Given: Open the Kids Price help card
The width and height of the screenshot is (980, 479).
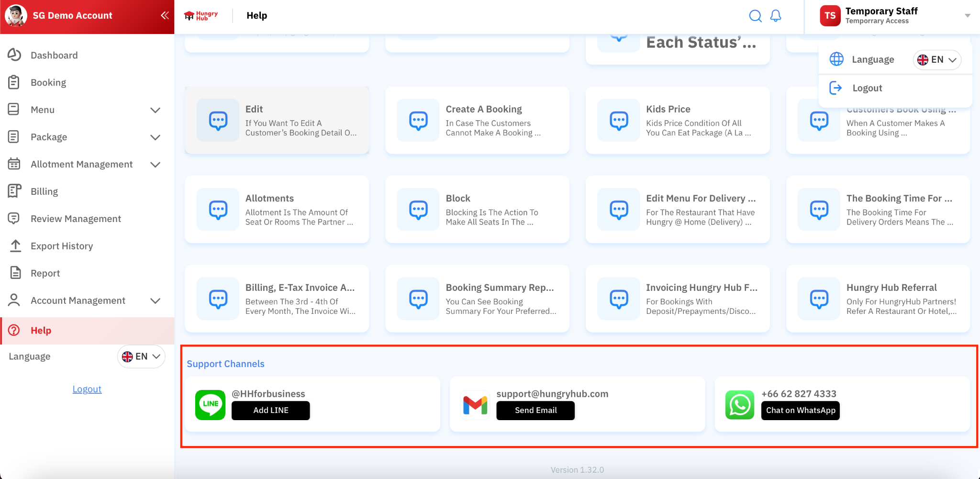Looking at the screenshot, I should (x=677, y=120).
